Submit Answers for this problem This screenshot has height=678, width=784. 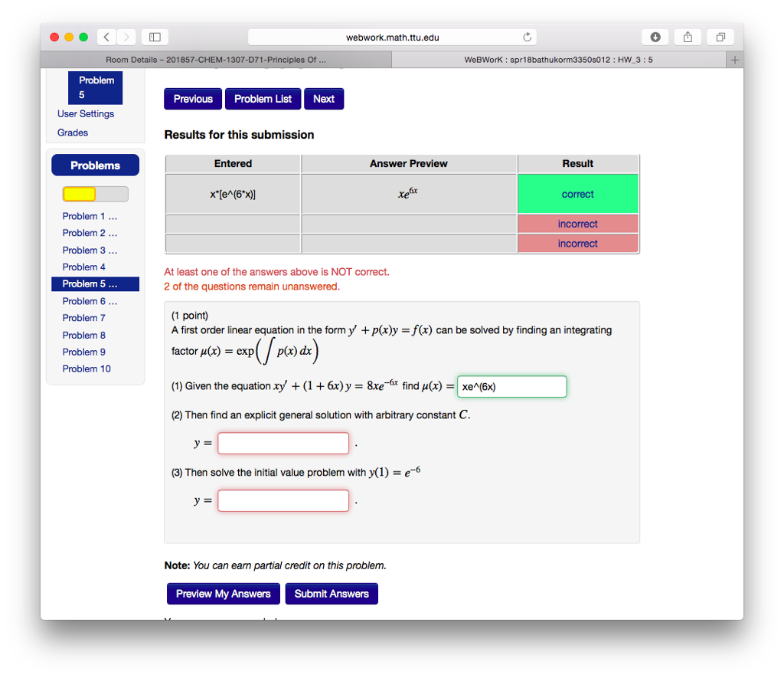pyautogui.click(x=332, y=593)
